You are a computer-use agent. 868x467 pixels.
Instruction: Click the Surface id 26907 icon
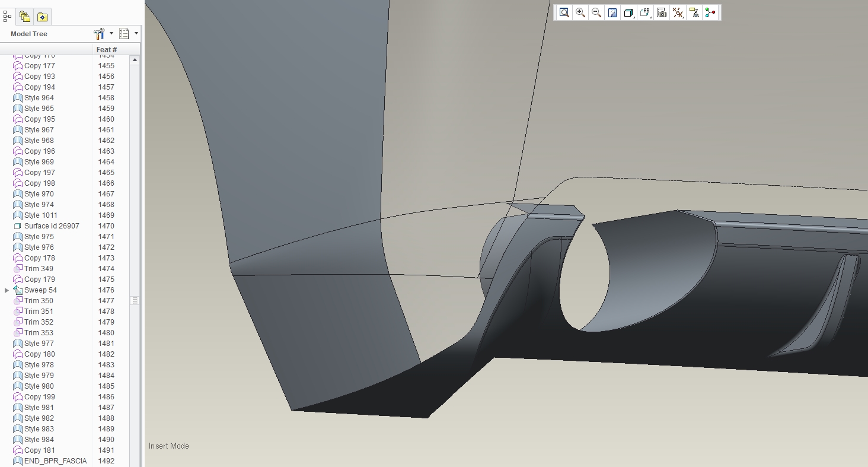(x=18, y=226)
